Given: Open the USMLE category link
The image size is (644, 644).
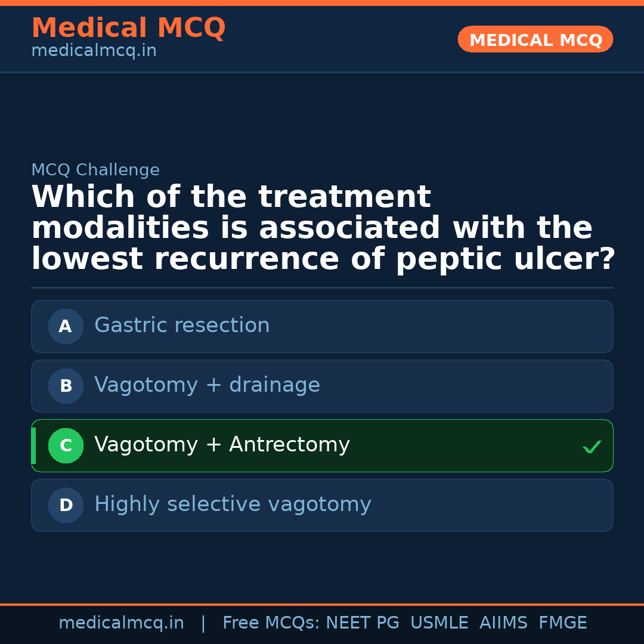Looking at the screenshot, I should (439, 622).
